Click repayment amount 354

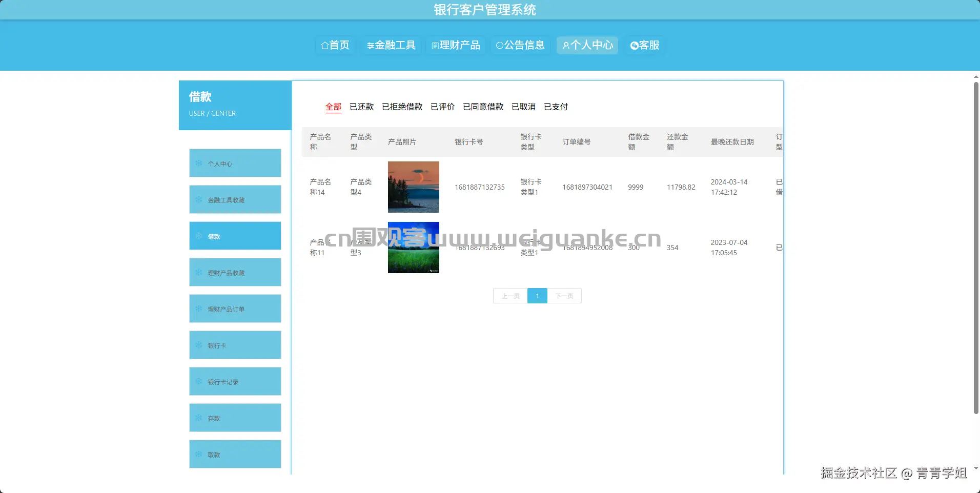672,248
